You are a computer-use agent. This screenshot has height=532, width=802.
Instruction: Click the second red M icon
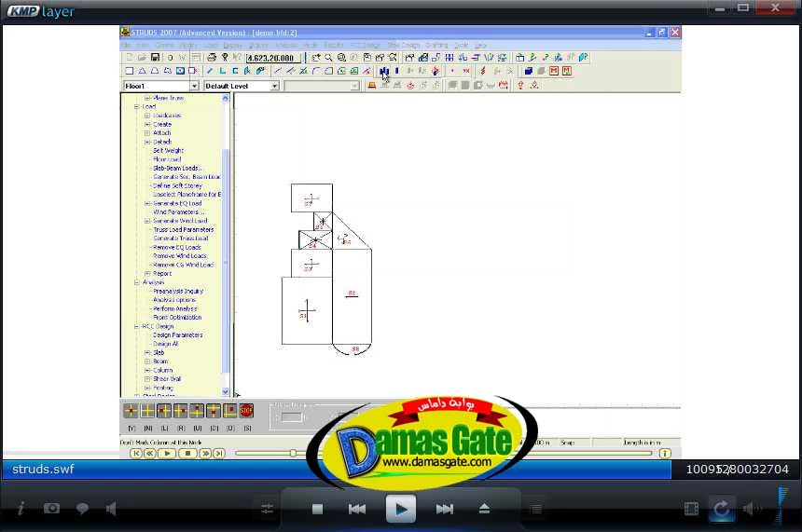(567, 71)
